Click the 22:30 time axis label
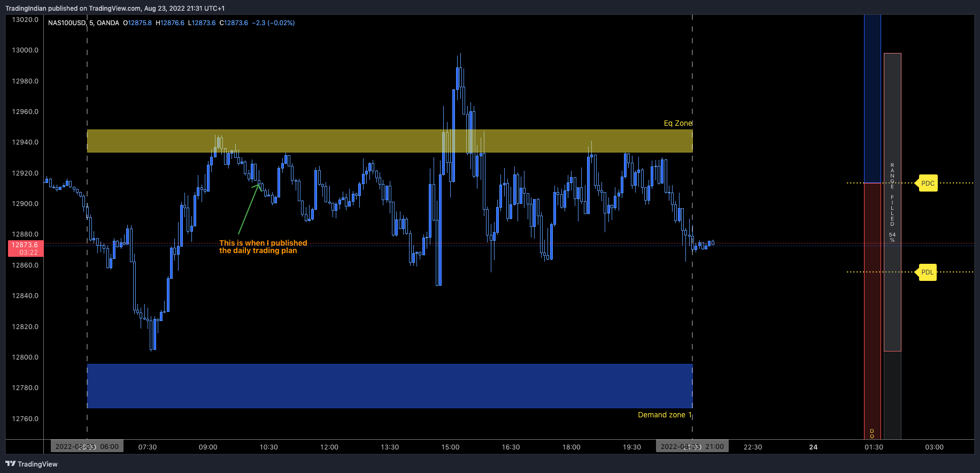 753,447
